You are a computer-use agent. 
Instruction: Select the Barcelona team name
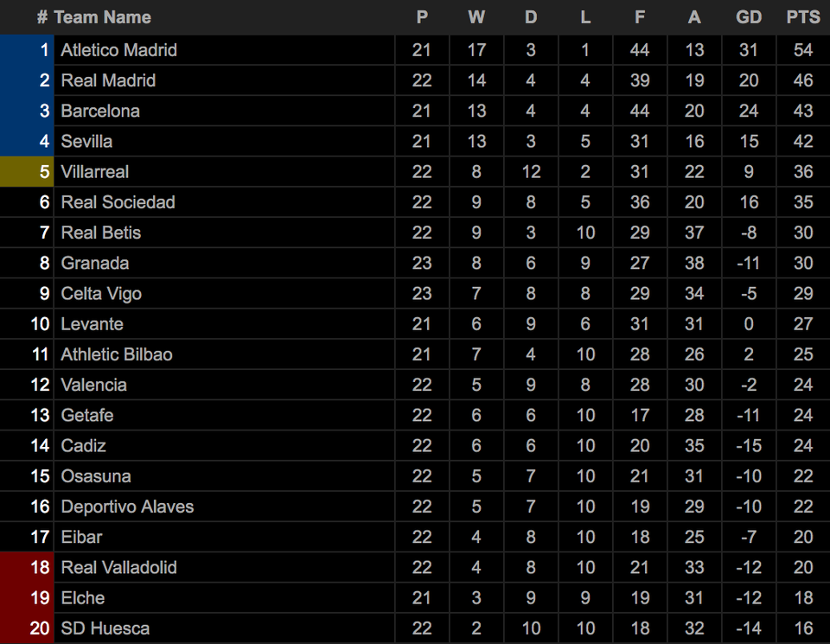point(100,112)
